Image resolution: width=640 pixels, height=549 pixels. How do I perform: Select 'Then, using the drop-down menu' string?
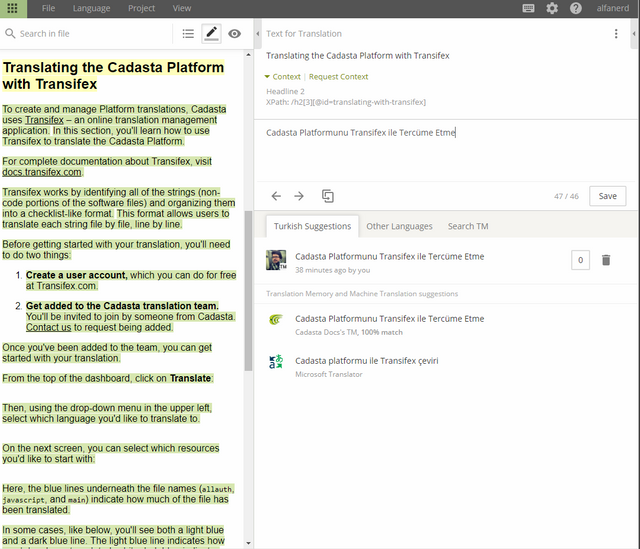click(107, 413)
